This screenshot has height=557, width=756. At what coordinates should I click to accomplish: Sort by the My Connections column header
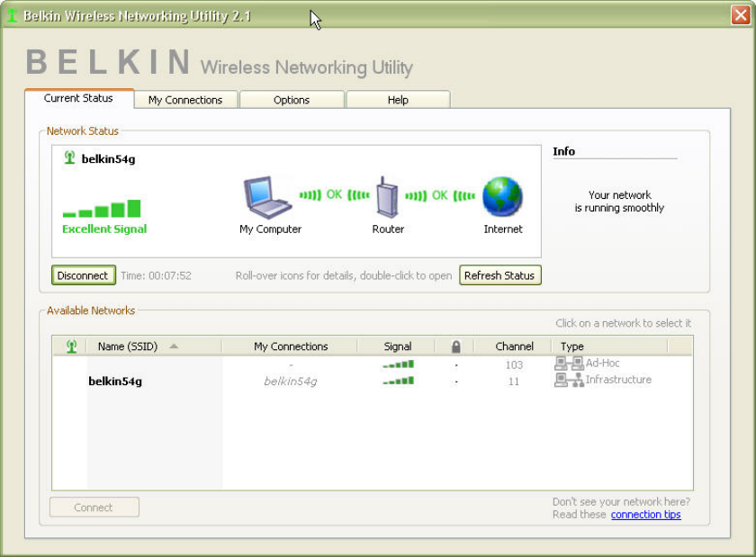[x=290, y=346]
